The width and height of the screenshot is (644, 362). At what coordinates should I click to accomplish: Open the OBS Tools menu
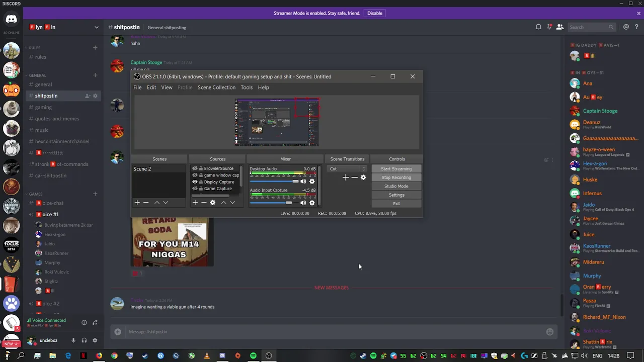pyautogui.click(x=247, y=87)
